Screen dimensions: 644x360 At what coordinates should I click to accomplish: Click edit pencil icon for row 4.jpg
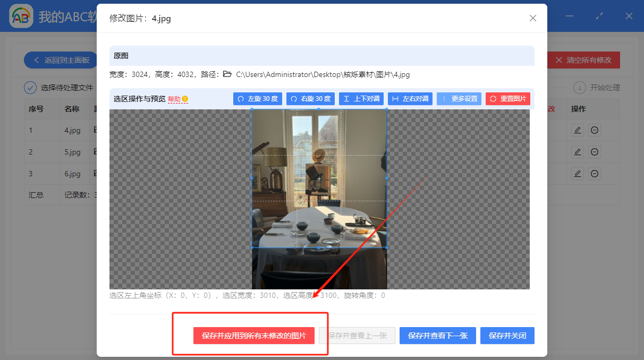coord(578,130)
